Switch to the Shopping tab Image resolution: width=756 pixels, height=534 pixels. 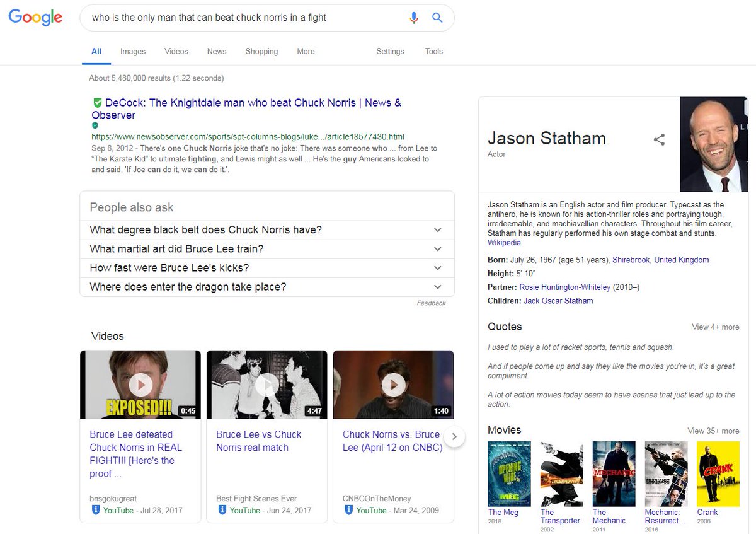261,52
